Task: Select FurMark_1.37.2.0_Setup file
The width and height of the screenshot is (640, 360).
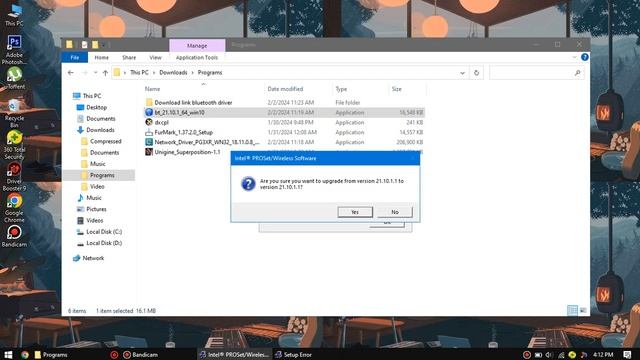Action: 183,132
